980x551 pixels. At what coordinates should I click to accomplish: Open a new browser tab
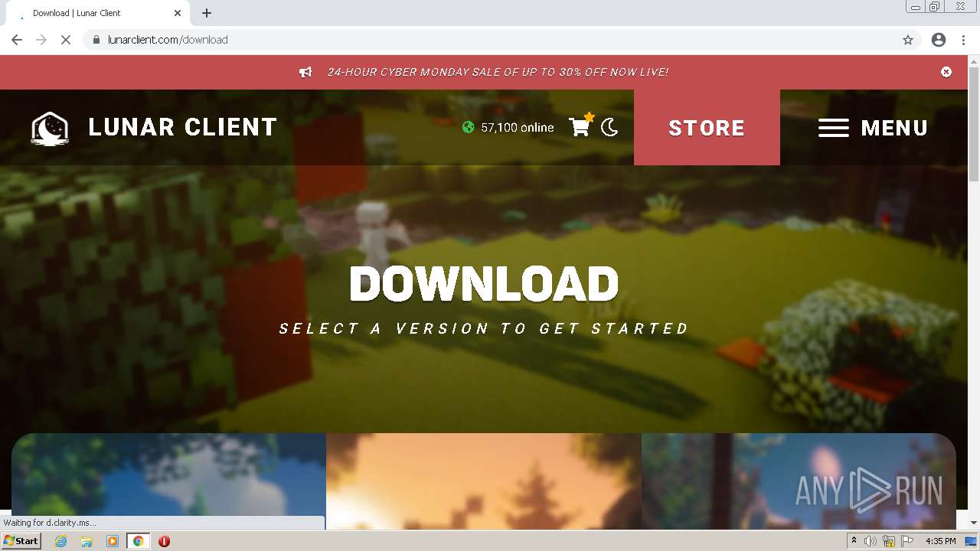coord(207,13)
